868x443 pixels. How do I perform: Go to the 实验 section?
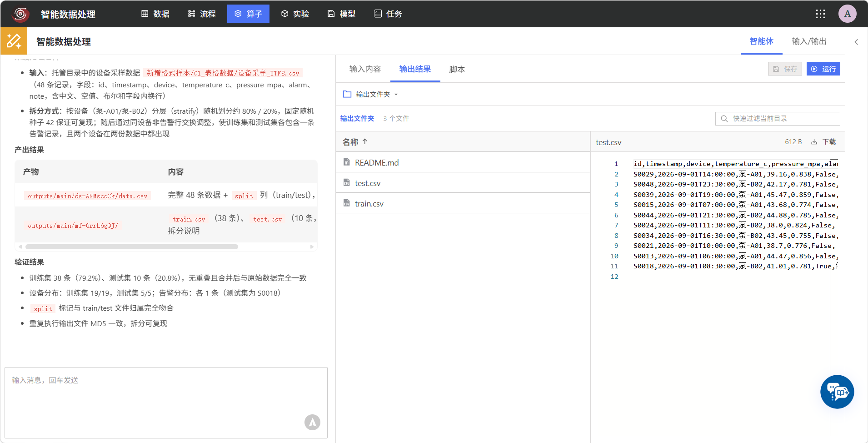click(x=295, y=14)
